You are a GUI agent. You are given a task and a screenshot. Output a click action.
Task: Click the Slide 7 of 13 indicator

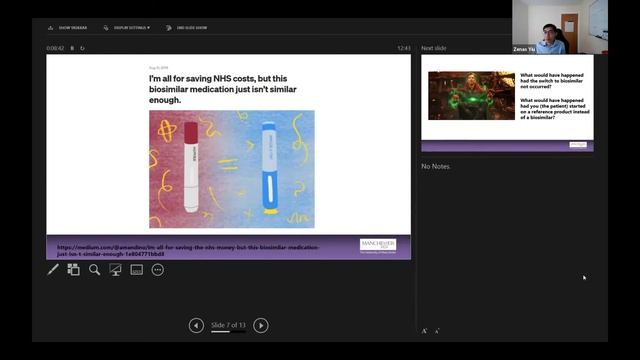click(x=228, y=325)
